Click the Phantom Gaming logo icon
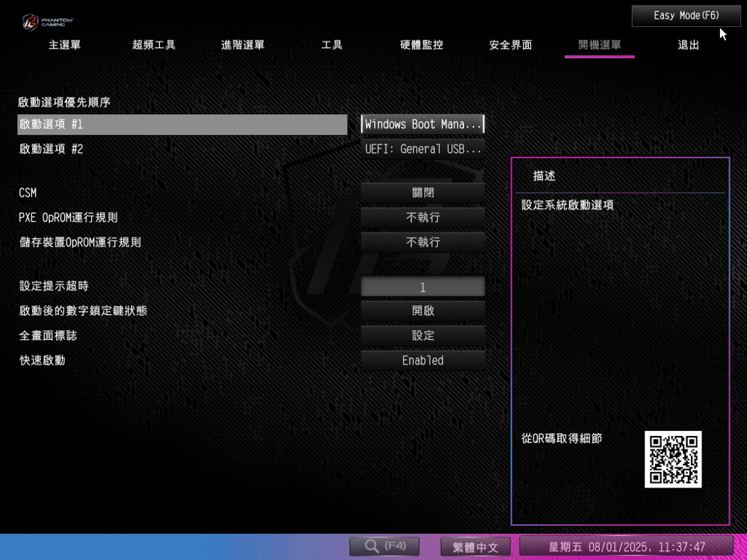The image size is (747, 560). click(x=30, y=22)
